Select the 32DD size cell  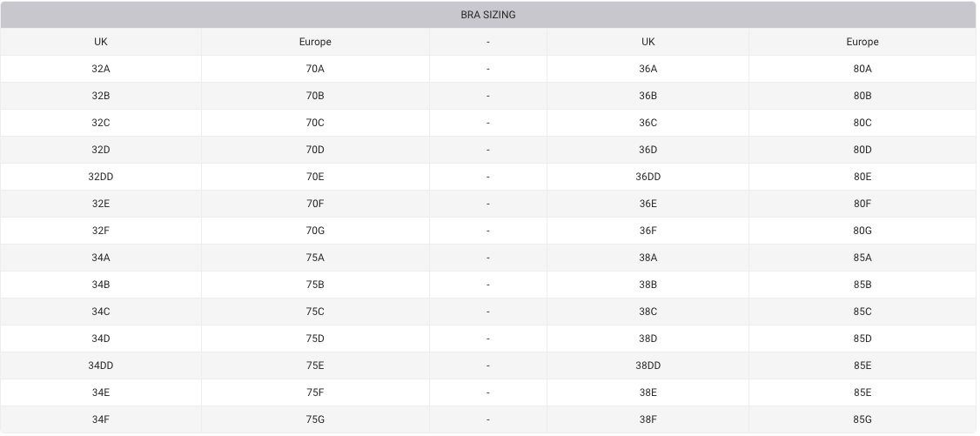click(x=101, y=177)
